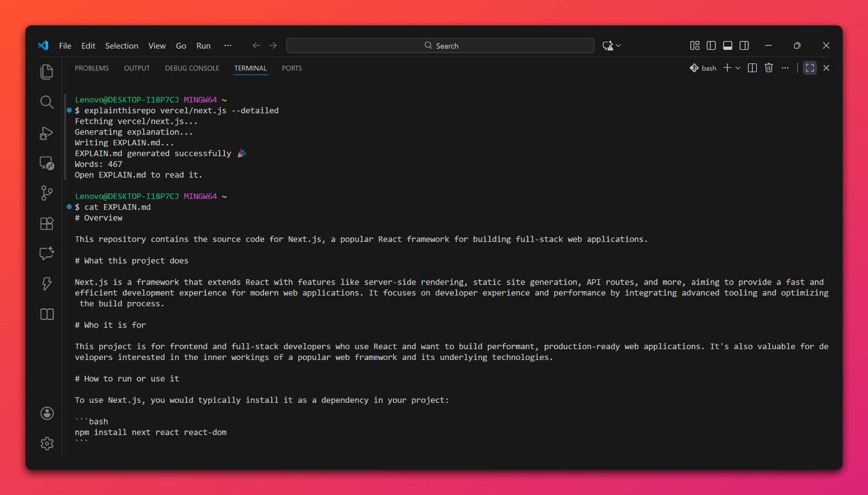Open the Source Control view

tap(47, 193)
